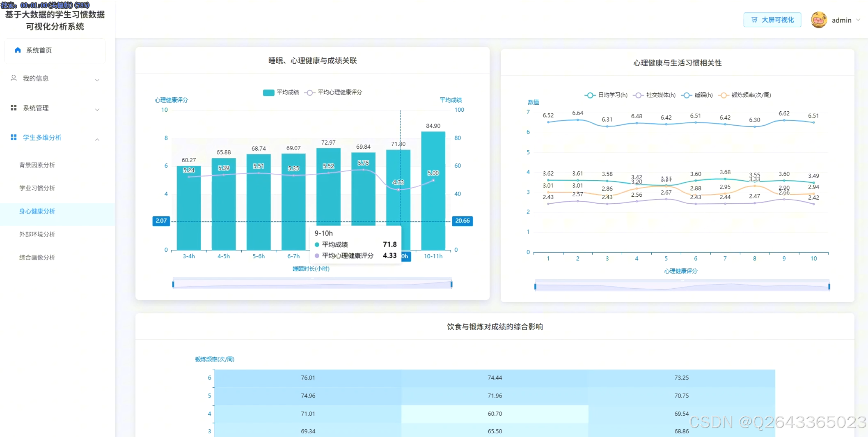Click the 6.64 data point on sleep line
This screenshot has width=868, height=437.
pos(577,120)
